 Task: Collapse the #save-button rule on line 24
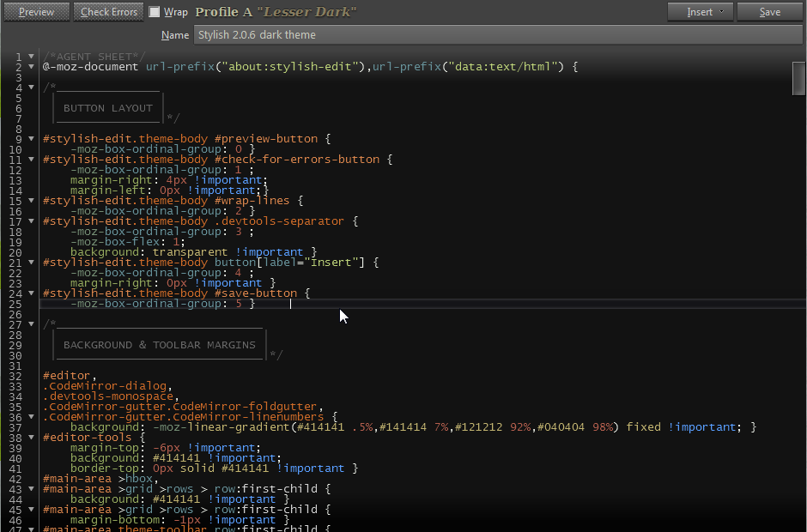coord(30,293)
